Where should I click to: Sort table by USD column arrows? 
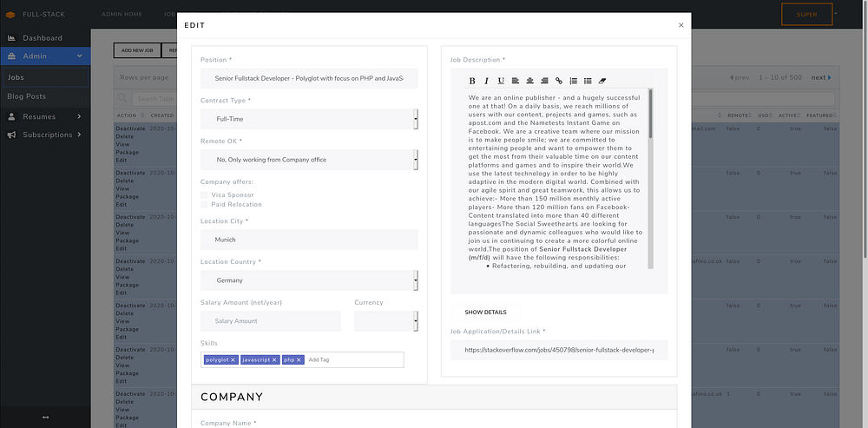(x=773, y=115)
